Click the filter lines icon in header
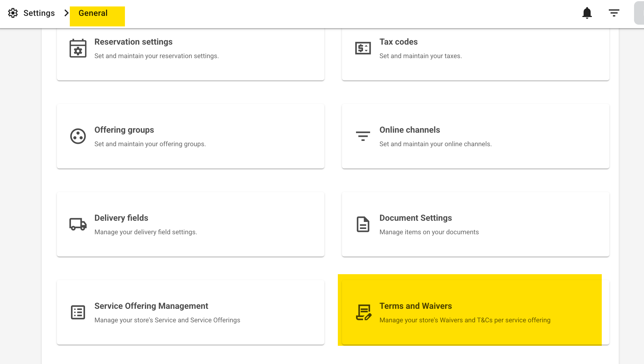The image size is (644, 364). (x=614, y=13)
